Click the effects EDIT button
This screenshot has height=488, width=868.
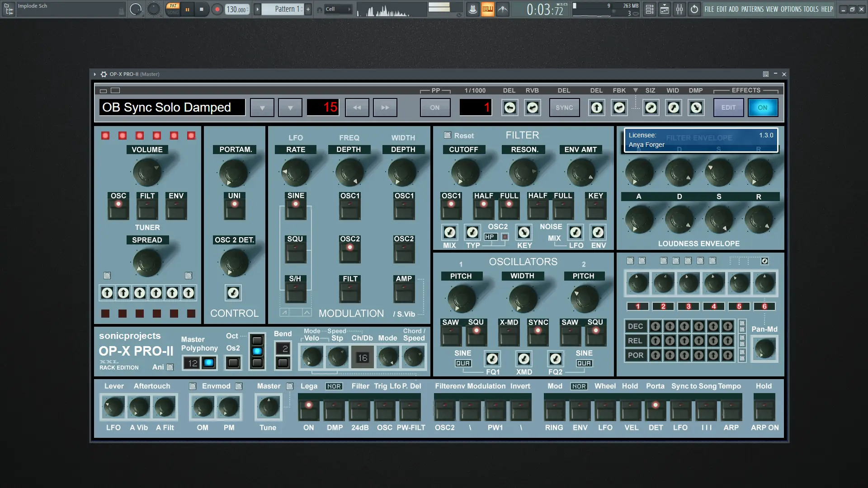(x=728, y=108)
